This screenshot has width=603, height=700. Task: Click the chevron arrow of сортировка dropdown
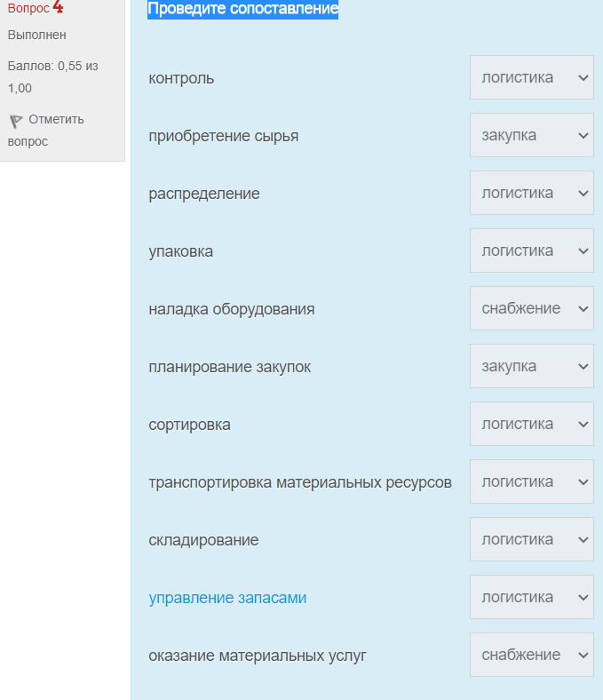[583, 424]
